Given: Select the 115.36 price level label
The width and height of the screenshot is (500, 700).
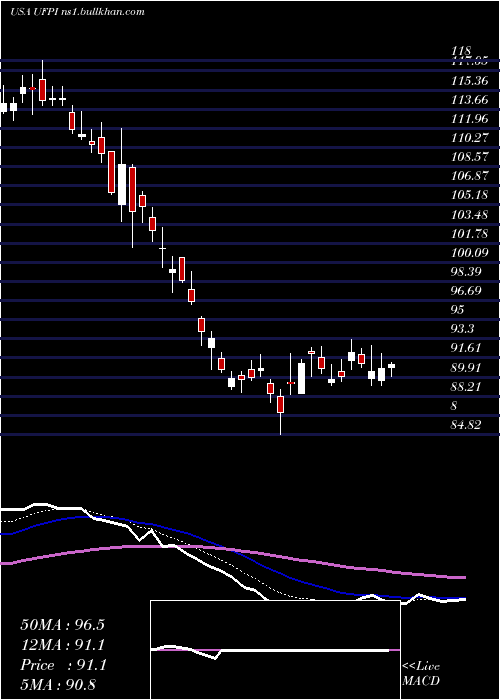Looking at the screenshot, I should 469,81.
